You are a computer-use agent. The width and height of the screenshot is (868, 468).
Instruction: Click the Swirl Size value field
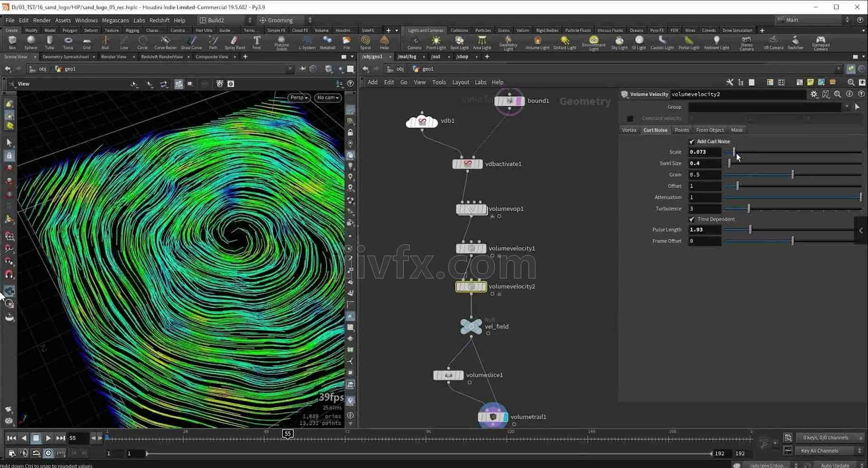(705, 163)
